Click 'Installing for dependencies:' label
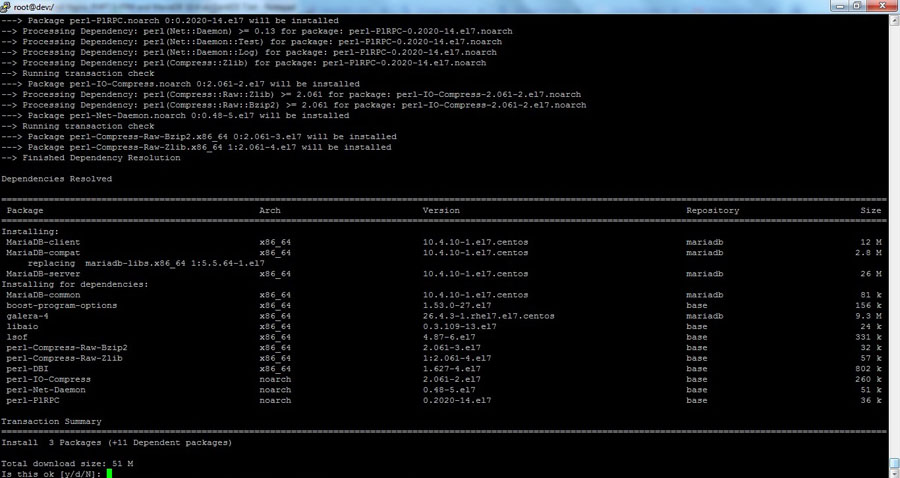The height and width of the screenshot is (478, 900). [x=75, y=285]
